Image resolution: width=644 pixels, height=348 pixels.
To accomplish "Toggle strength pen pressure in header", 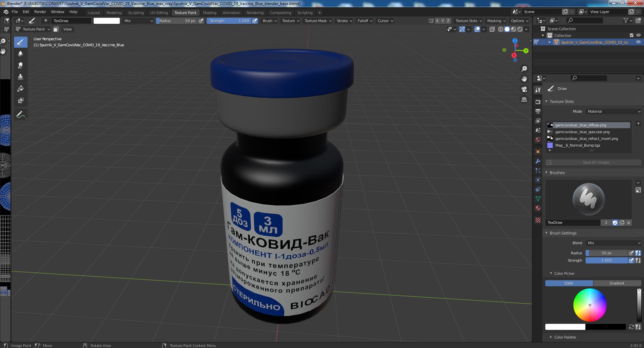I will [x=255, y=21].
